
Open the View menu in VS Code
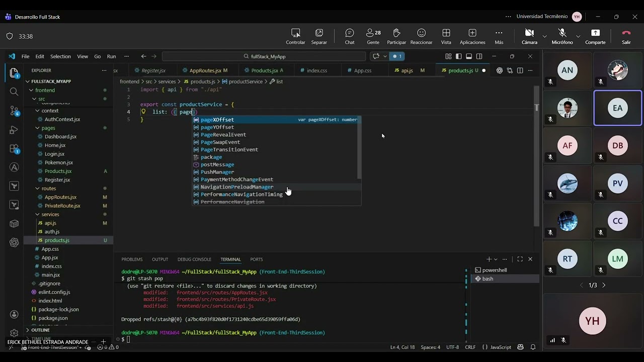click(83, 56)
